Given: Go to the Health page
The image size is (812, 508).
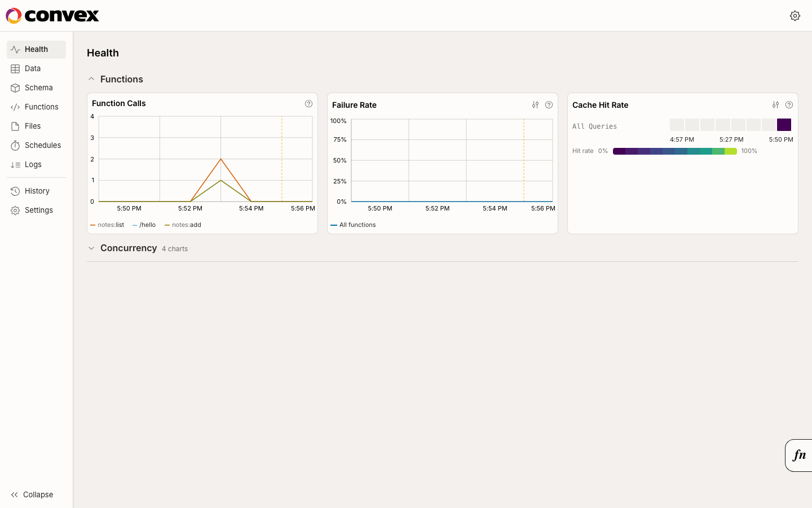Looking at the screenshot, I should [36, 50].
